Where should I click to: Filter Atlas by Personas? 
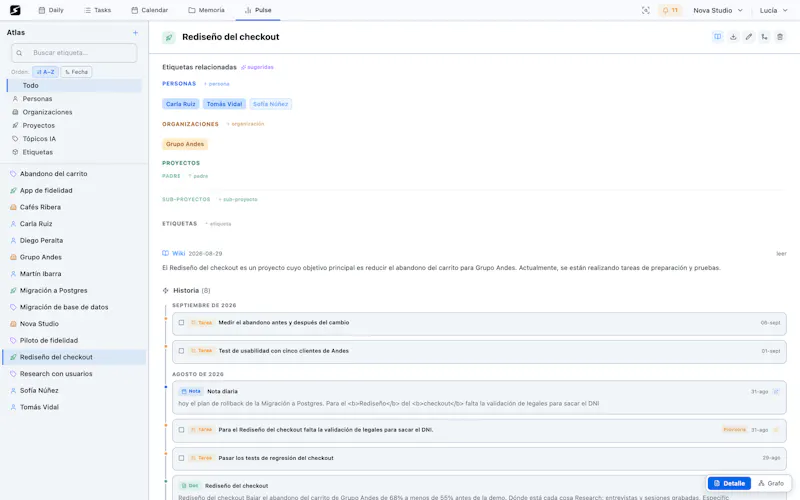[x=74, y=99]
